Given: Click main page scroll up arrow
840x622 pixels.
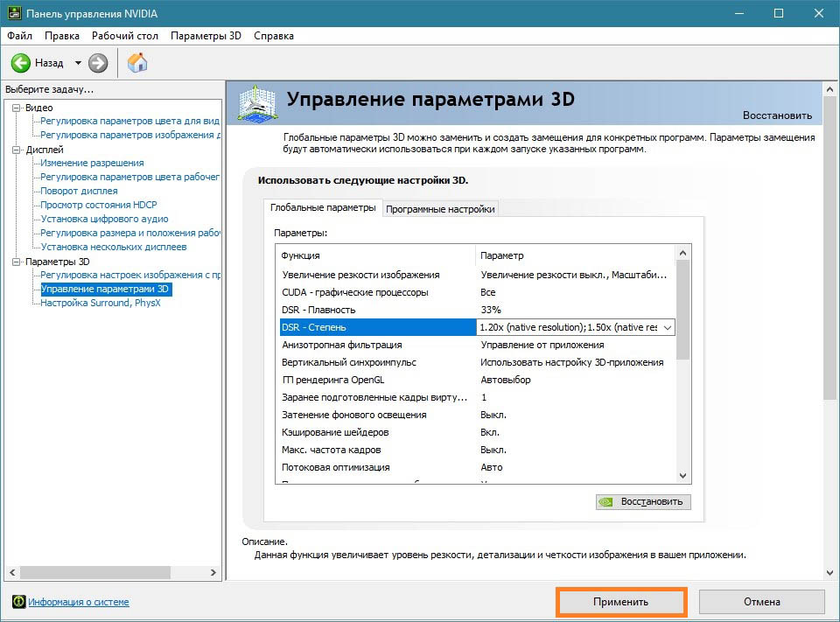Looking at the screenshot, I should pos(829,89).
